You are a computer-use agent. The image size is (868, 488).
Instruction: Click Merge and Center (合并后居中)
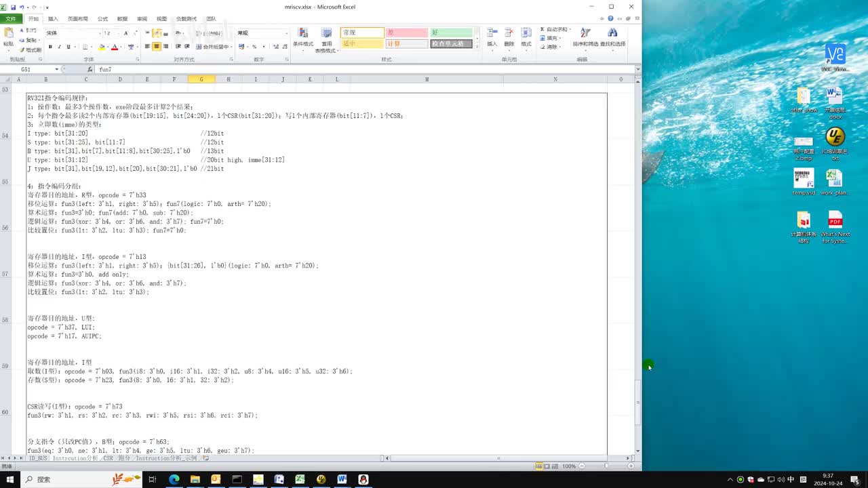[212, 47]
